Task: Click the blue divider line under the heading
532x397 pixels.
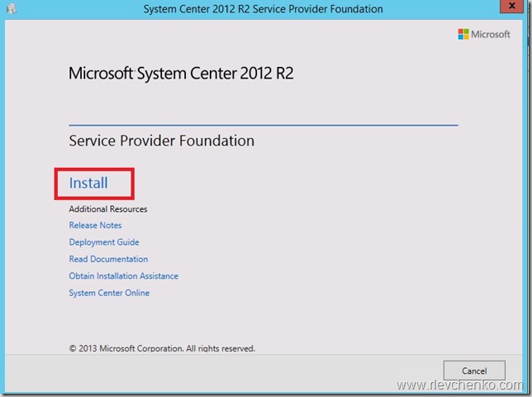Action: 263,125
